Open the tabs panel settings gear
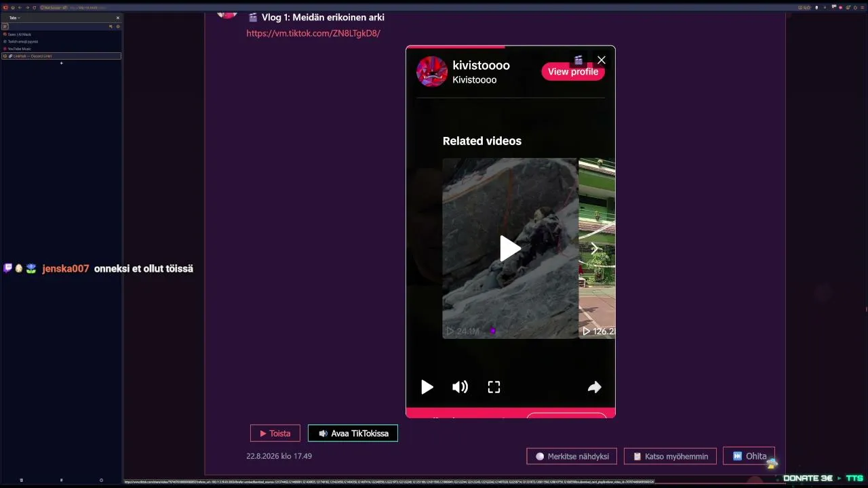Viewport: 868px width, 488px height. [118, 26]
